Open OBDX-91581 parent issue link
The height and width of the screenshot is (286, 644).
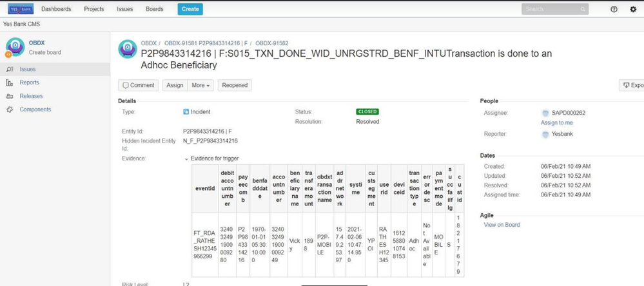206,43
